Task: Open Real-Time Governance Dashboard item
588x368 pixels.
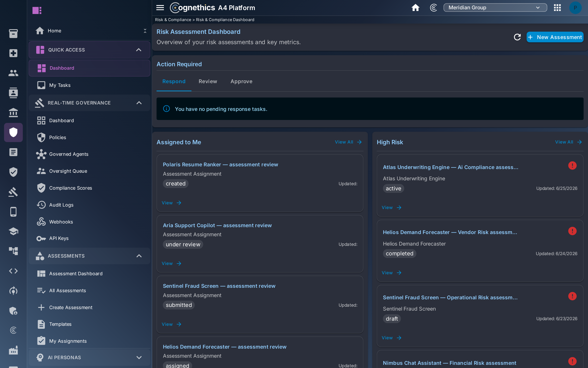Action: (x=89, y=120)
